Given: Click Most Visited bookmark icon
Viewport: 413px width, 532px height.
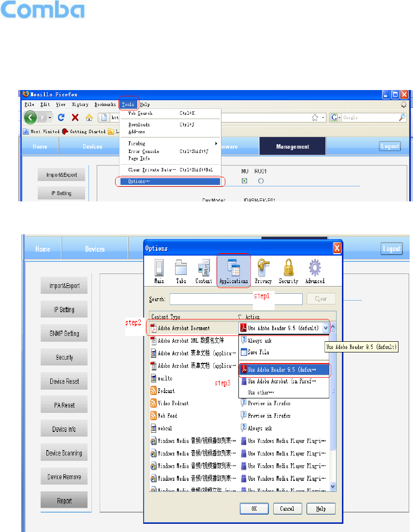Looking at the screenshot, I should tap(26, 132).
